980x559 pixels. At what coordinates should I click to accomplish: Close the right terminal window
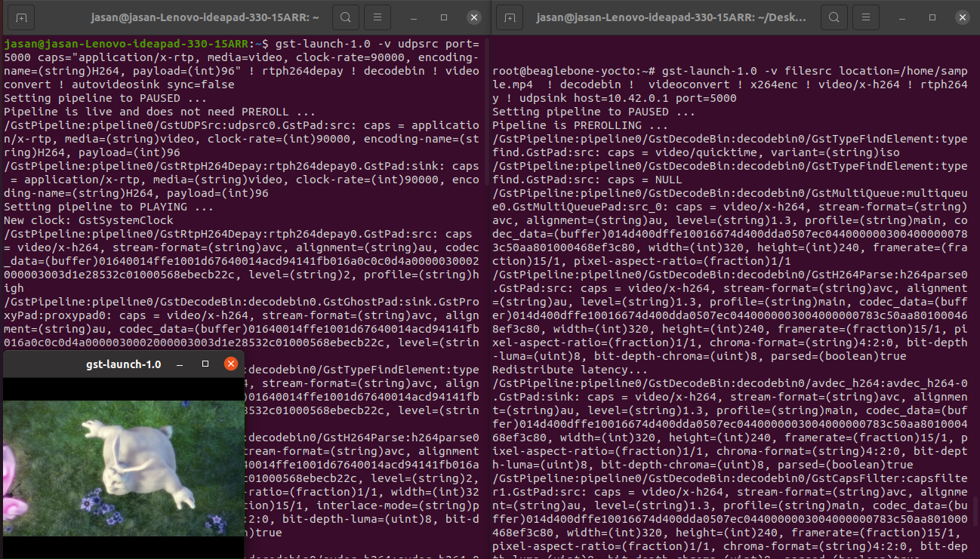click(963, 17)
